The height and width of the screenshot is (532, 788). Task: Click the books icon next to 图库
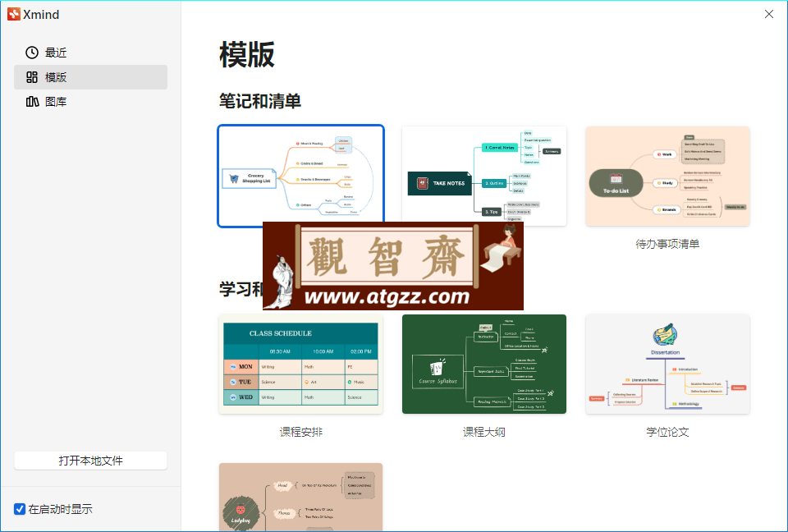[x=32, y=102]
